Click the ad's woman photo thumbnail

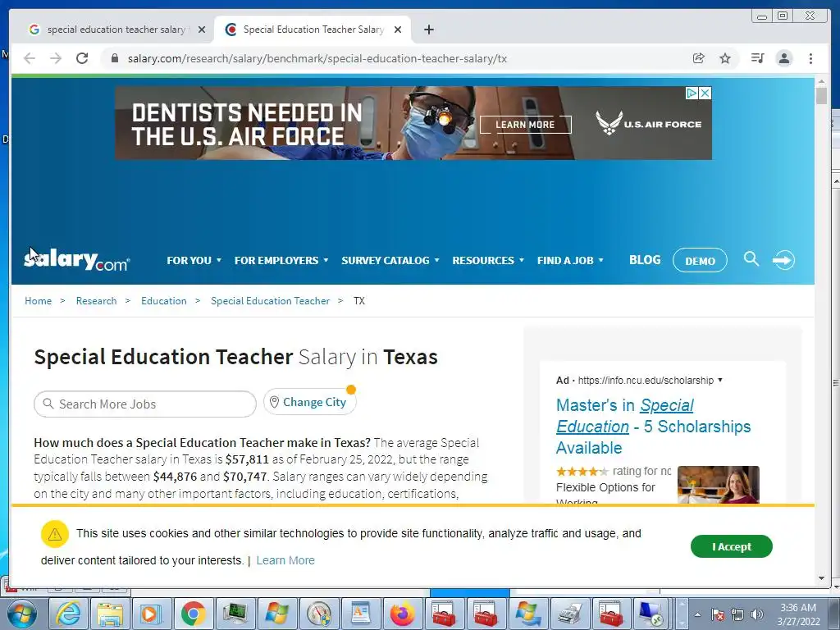pyautogui.click(x=719, y=485)
